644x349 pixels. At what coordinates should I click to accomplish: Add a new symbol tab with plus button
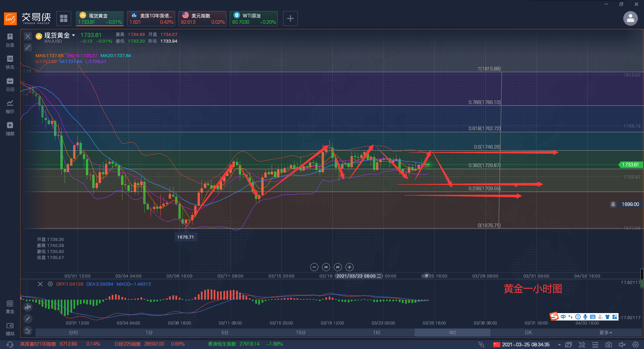click(x=290, y=18)
